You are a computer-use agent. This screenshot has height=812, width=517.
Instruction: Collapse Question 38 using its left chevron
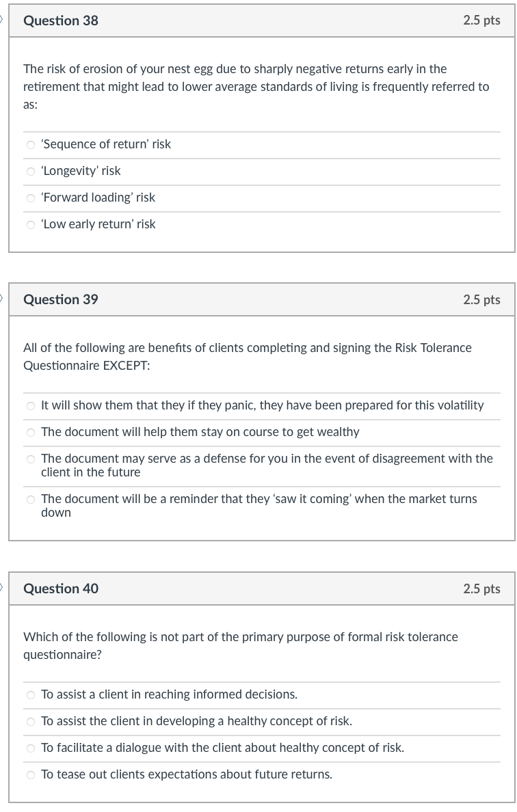point(1,21)
